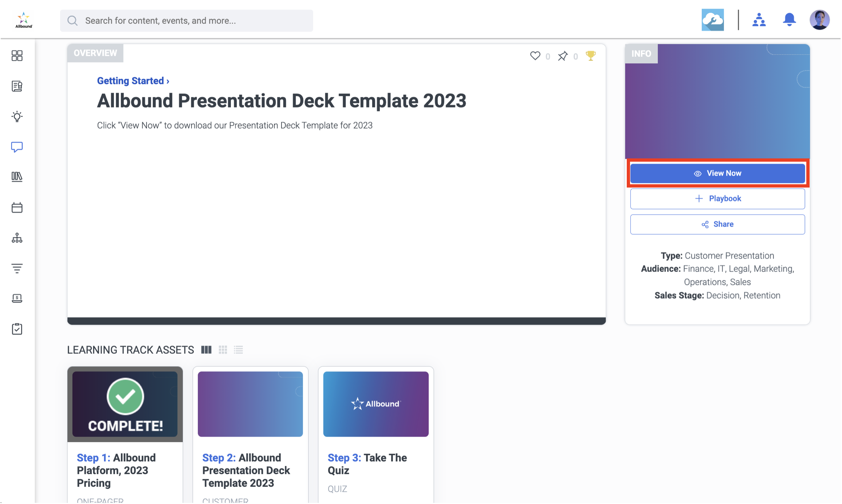Screen dimensions: 842x504
Task: Open the library books icon in sidebar
Action: [x=17, y=177]
